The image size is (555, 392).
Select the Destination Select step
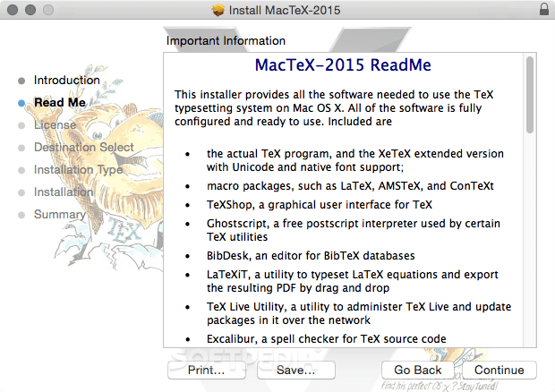(x=84, y=147)
